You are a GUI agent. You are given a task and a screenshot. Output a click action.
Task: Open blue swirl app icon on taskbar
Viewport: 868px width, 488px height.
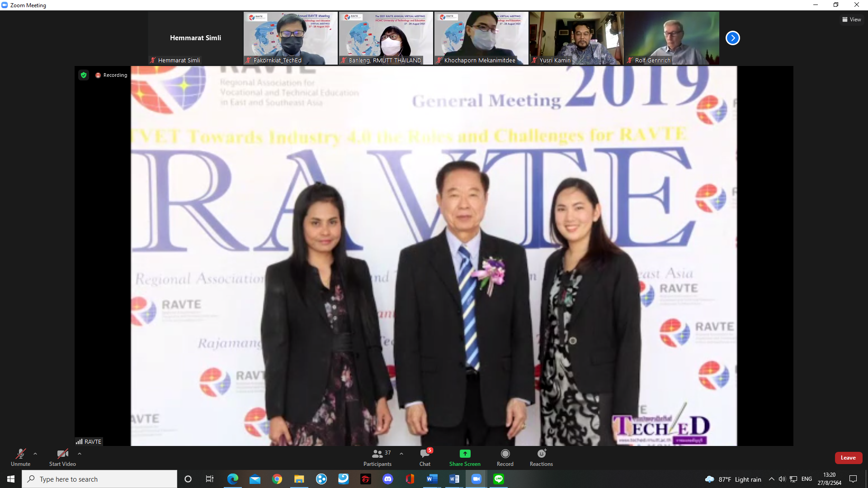click(x=344, y=479)
